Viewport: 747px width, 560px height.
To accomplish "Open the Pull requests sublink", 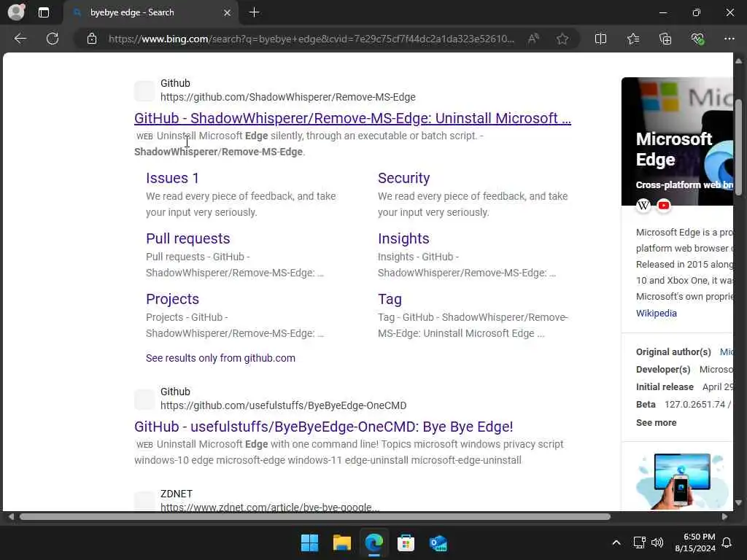I will [187, 238].
